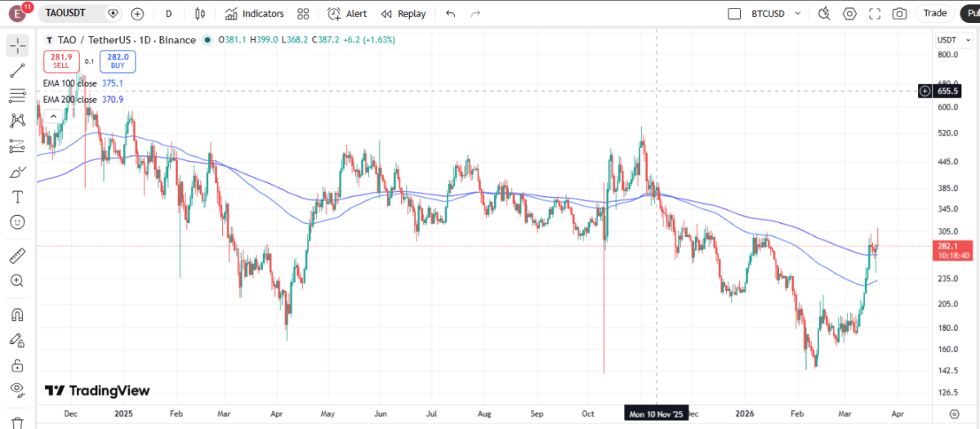Screen dimensions: 980x429
Task: Click the plus icon beside 655.5 price label
Action: tap(924, 91)
